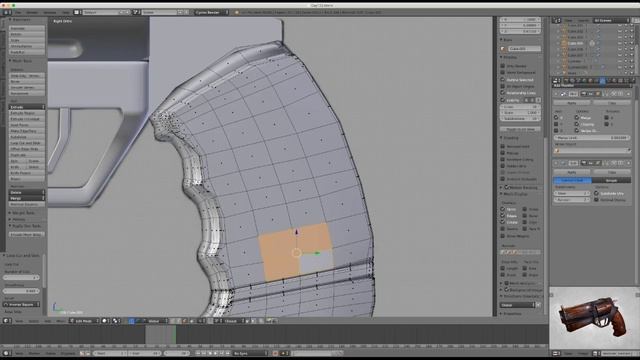Open the Object Data properties tab icon
Screen dimensions: 640x360
(609, 80)
